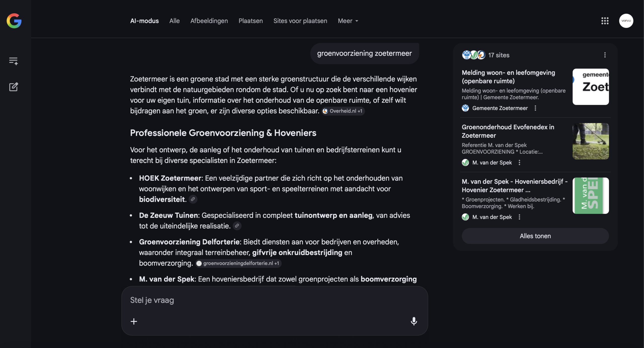Activate voice search with the microphone

tap(414, 321)
